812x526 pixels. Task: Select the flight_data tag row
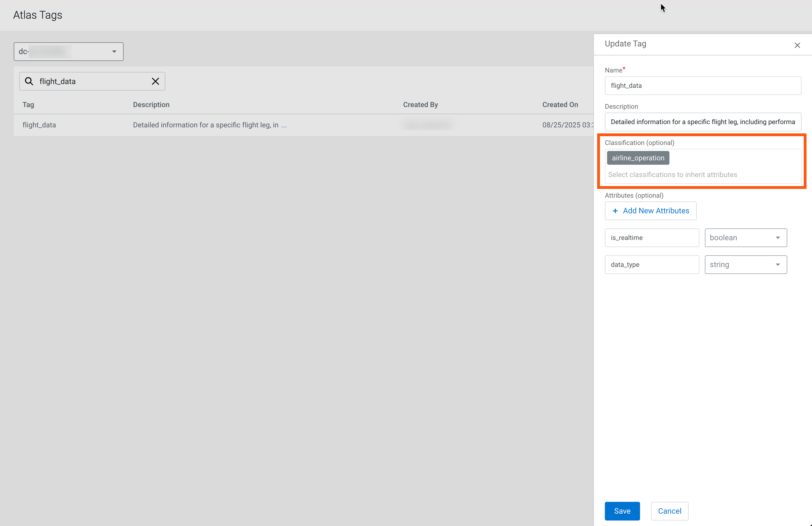point(39,125)
